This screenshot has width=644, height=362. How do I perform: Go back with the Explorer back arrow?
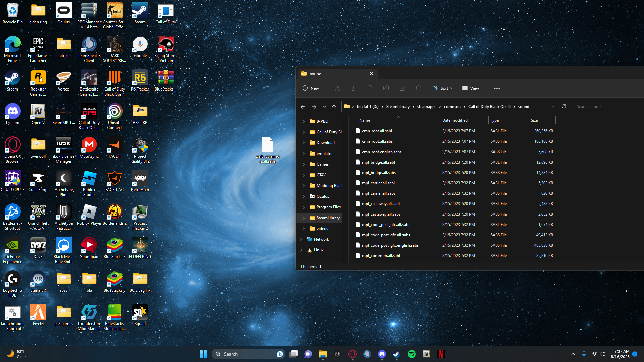303,107
